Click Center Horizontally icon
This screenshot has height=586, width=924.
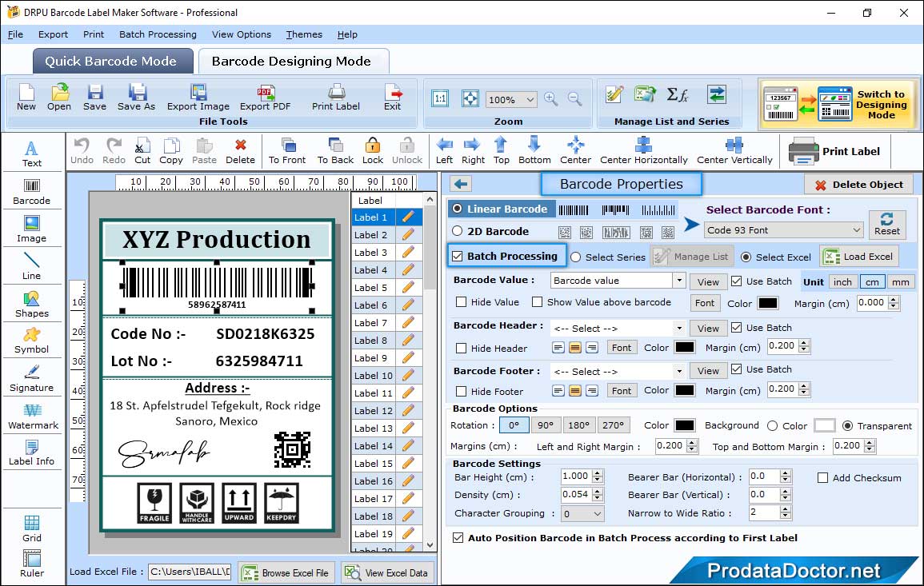pos(643,151)
